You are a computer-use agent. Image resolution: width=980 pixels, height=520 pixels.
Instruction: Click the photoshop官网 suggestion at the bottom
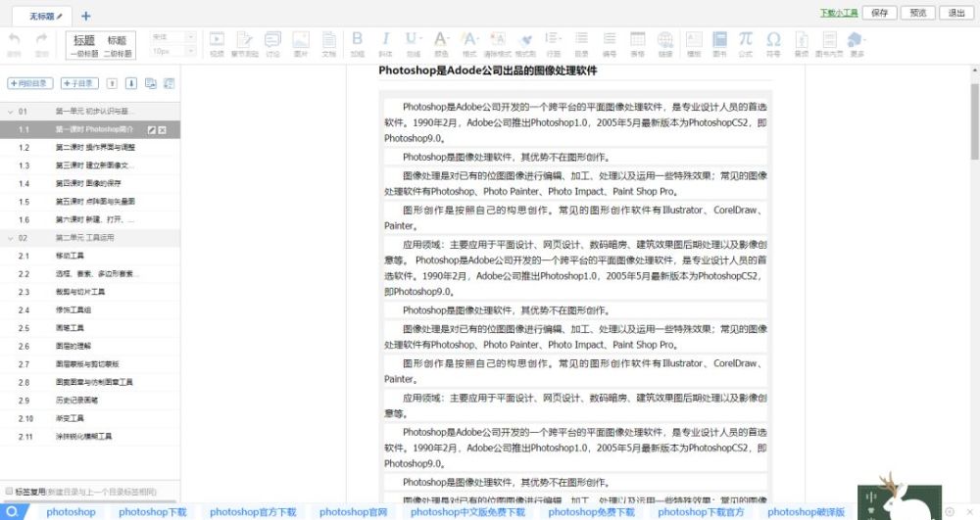click(x=353, y=512)
